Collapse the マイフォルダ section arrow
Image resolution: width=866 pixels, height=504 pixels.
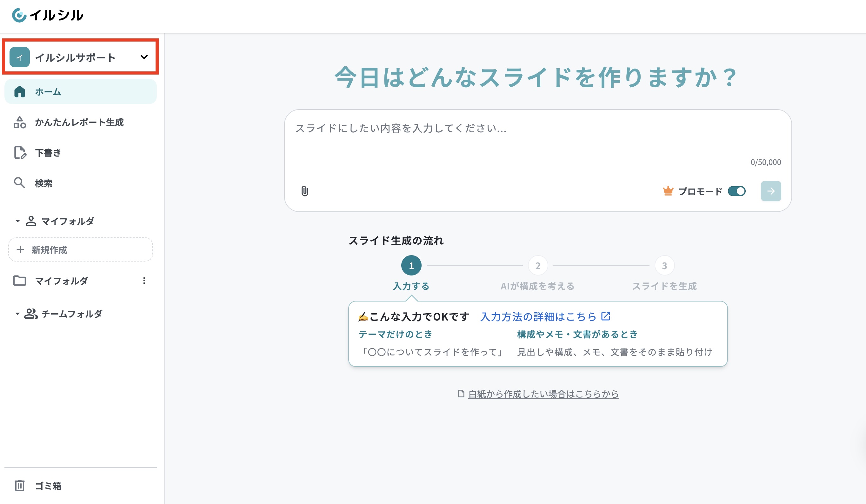[x=17, y=221]
